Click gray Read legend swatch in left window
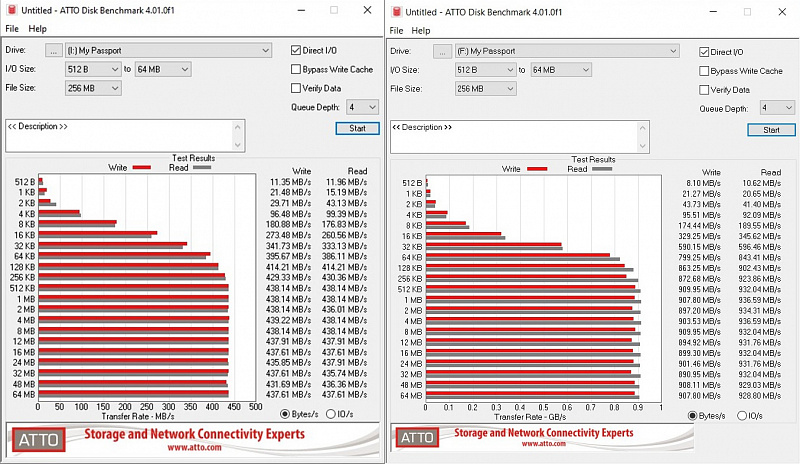Screen dimensions: 800x464 (202, 167)
